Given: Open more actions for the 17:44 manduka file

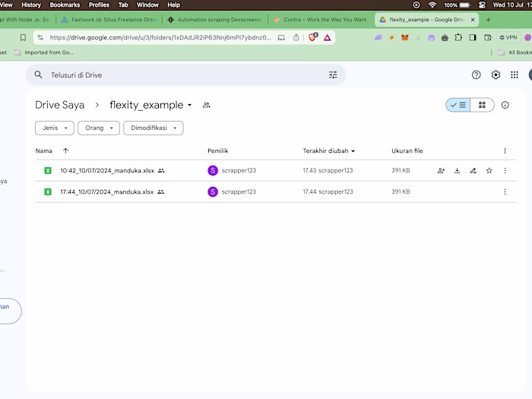Looking at the screenshot, I should pos(505,192).
